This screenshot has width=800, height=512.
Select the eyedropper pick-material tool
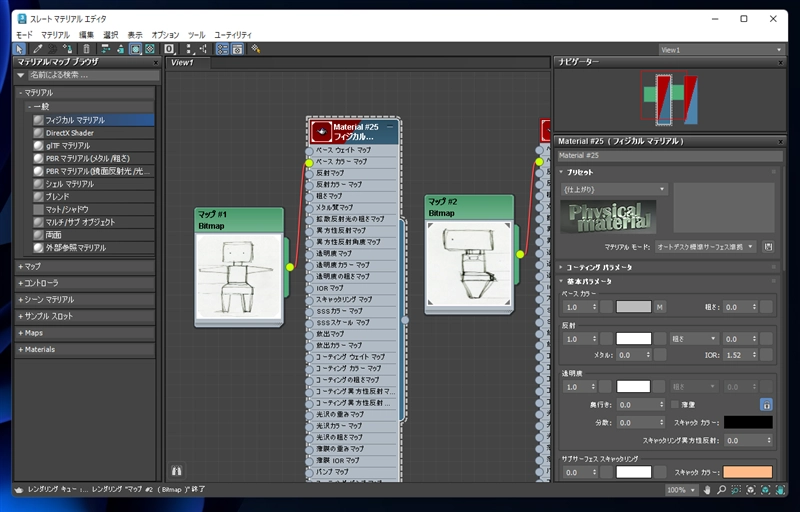pyautogui.click(x=37, y=49)
